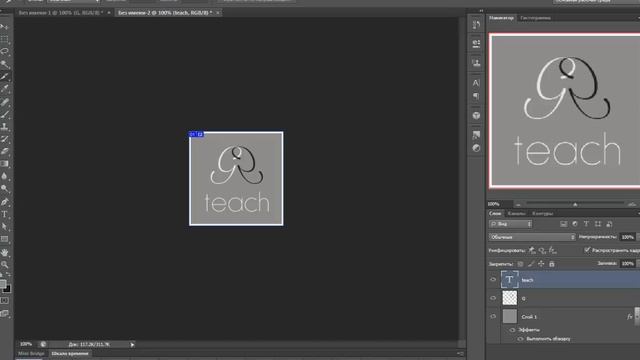Collapse right panels double-arrow
The width and height of the screenshot is (640, 360).
pyautogui.click(x=481, y=11)
